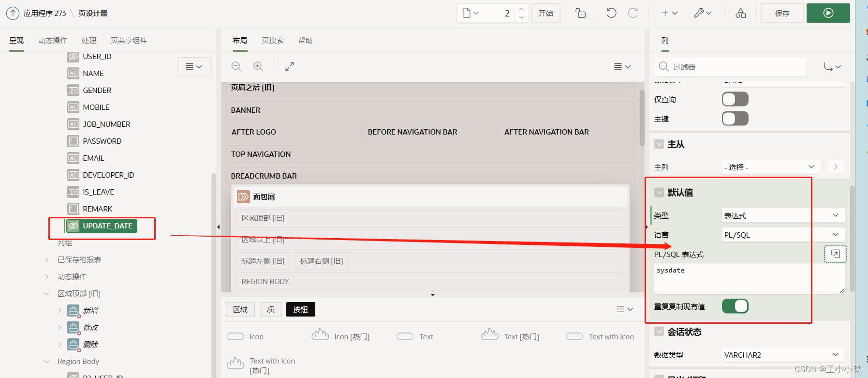Switch to the 页共享组件 tab
The width and height of the screenshot is (868, 378).
click(x=129, y=41)
